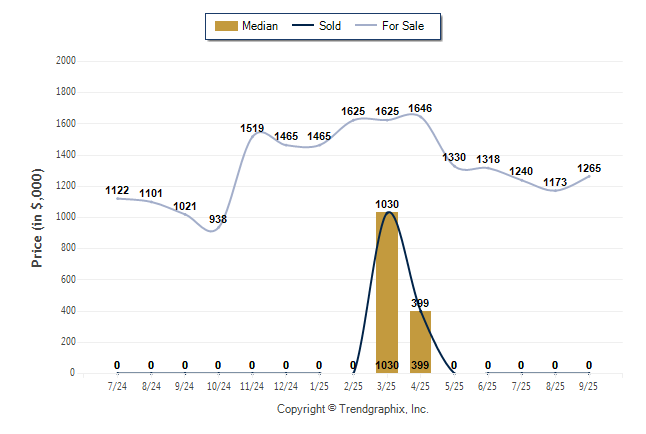Click the dark blue Sold legend line
The height and width of the screenshot is (434, 646).
coord(302,26)
